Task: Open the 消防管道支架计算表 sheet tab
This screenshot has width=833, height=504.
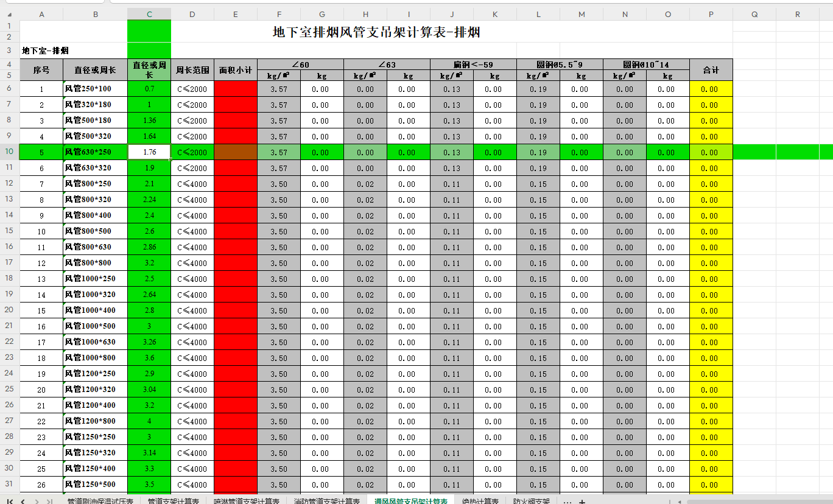Action: tap(327, 501)
